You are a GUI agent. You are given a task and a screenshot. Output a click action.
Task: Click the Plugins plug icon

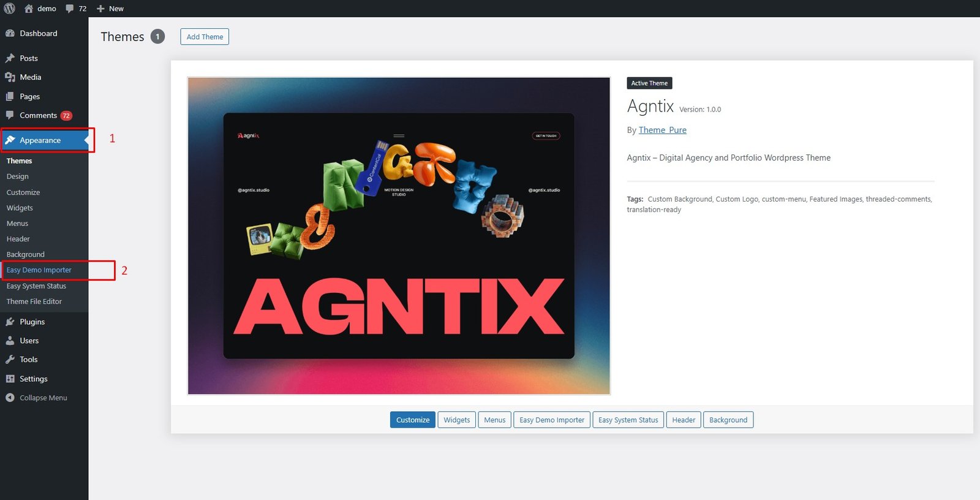pos(10,322)
